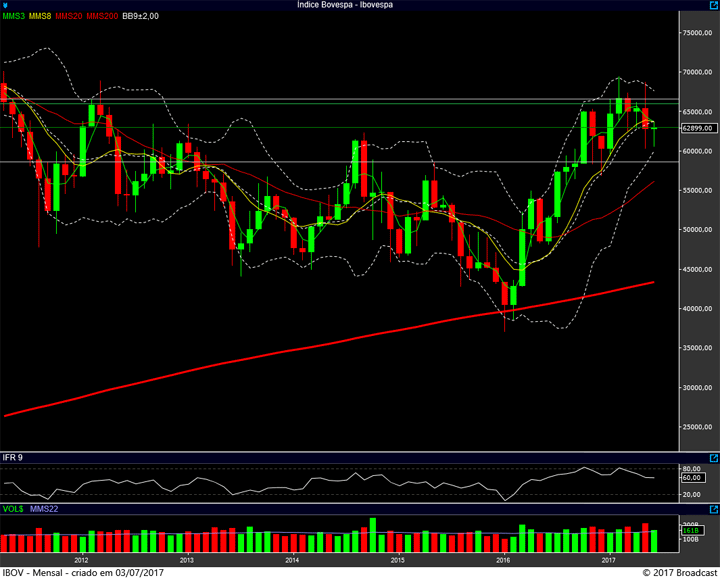Click the pop-out icon on the volume panel
Image resolution: width=720 pixels, height=578 pixels.
pyautogui.click(x=712, y=509)
